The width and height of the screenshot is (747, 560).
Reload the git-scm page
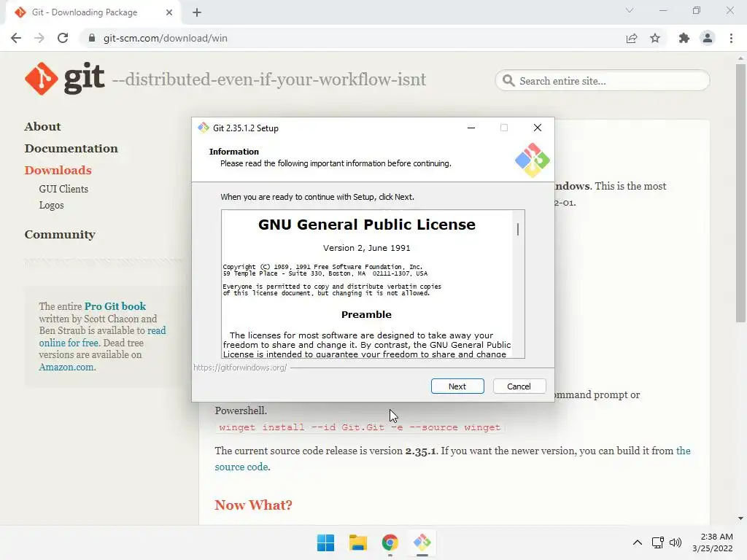pos(63,38)
